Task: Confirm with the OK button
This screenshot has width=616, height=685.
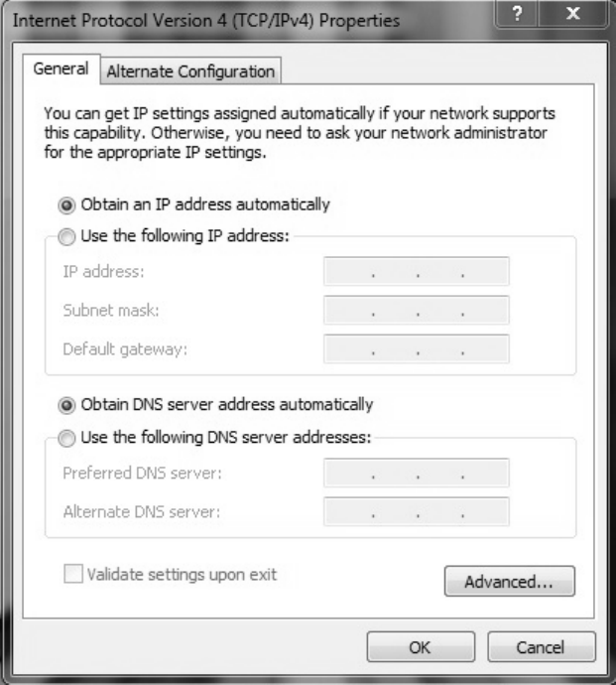Action: pyautogui.click(x=421, y=647)
